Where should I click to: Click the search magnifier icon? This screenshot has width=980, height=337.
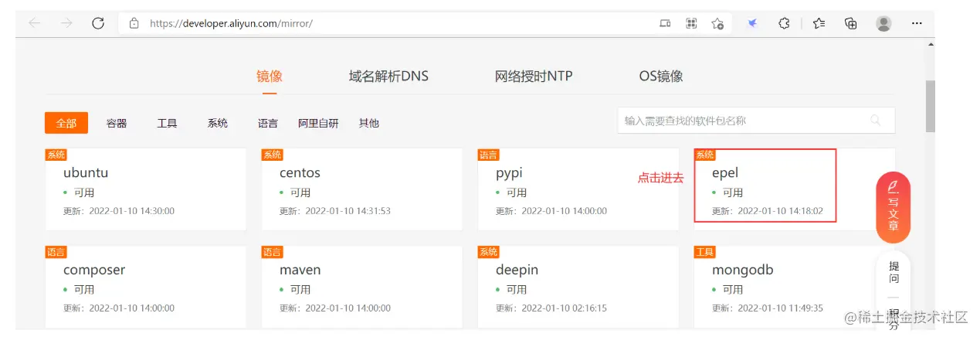tap(875, 121)
